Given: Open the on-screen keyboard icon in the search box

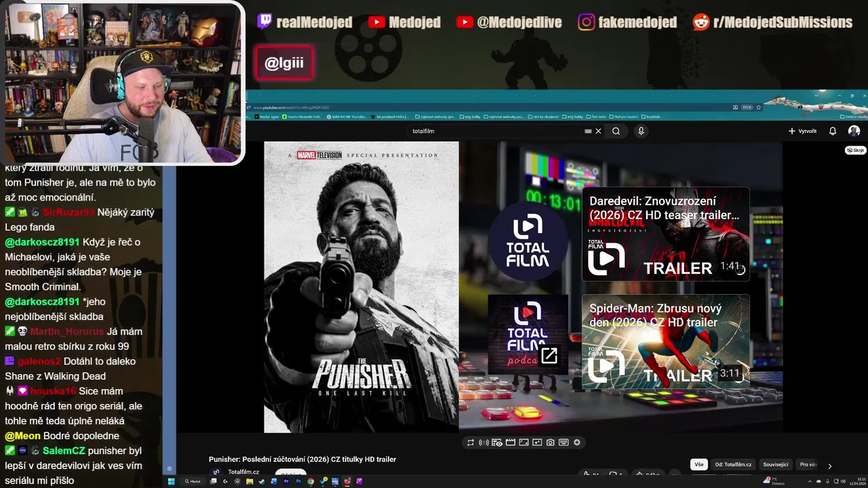Looking at the screenshot, I should pos(588,131).
